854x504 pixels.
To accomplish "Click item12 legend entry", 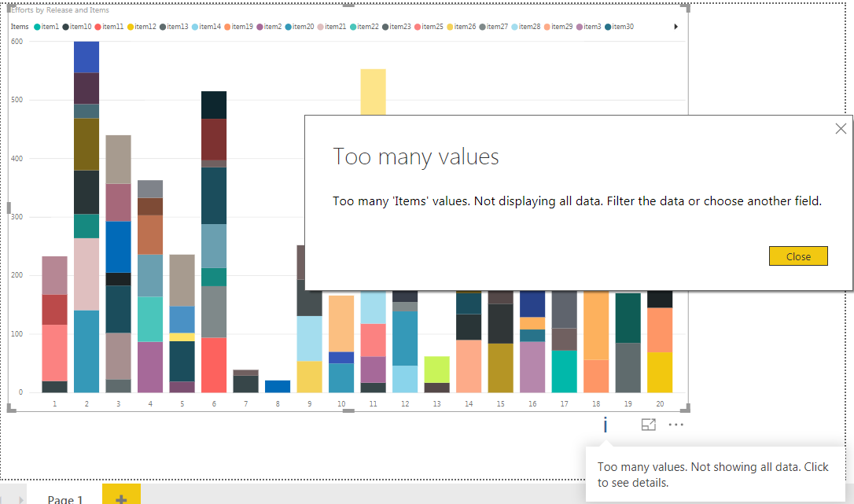I will click(142, 27).
